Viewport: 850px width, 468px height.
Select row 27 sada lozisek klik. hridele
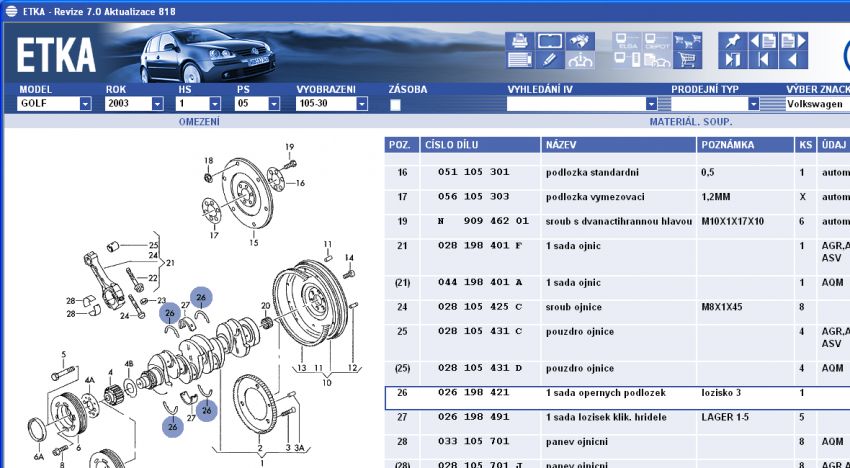[x=600, y=417]
